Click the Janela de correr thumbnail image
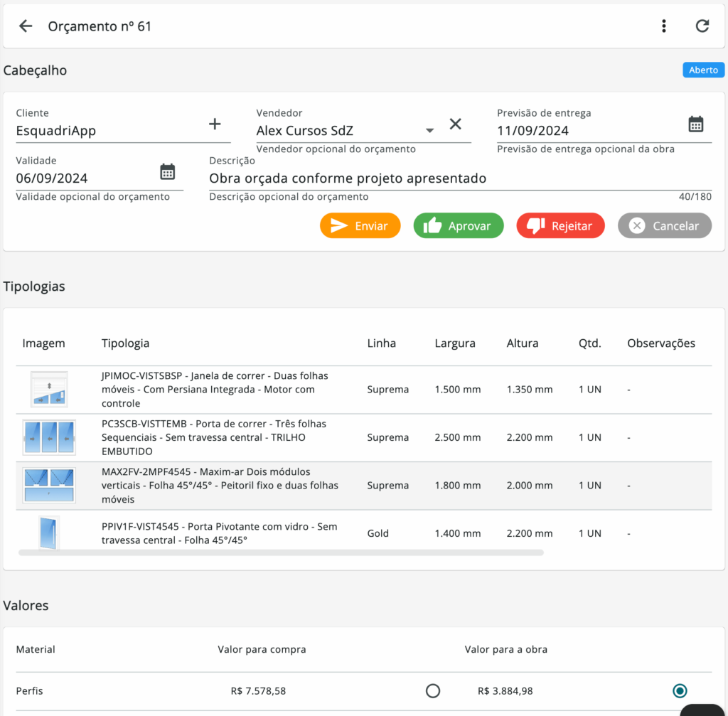This screenshot has width=728, height=716. coord(49,390)
